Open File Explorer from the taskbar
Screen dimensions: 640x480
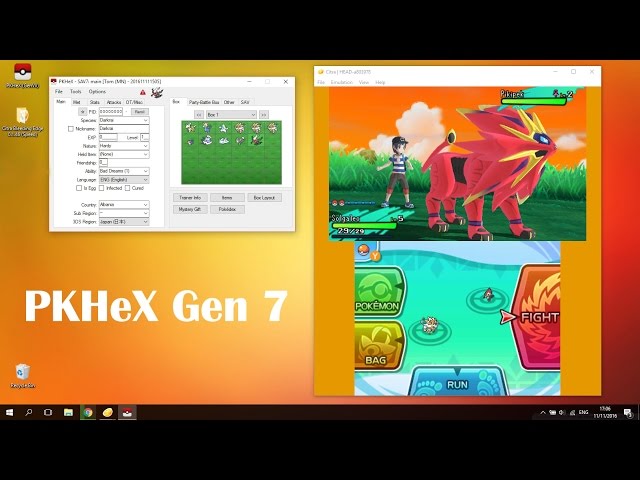pos(68,412)
